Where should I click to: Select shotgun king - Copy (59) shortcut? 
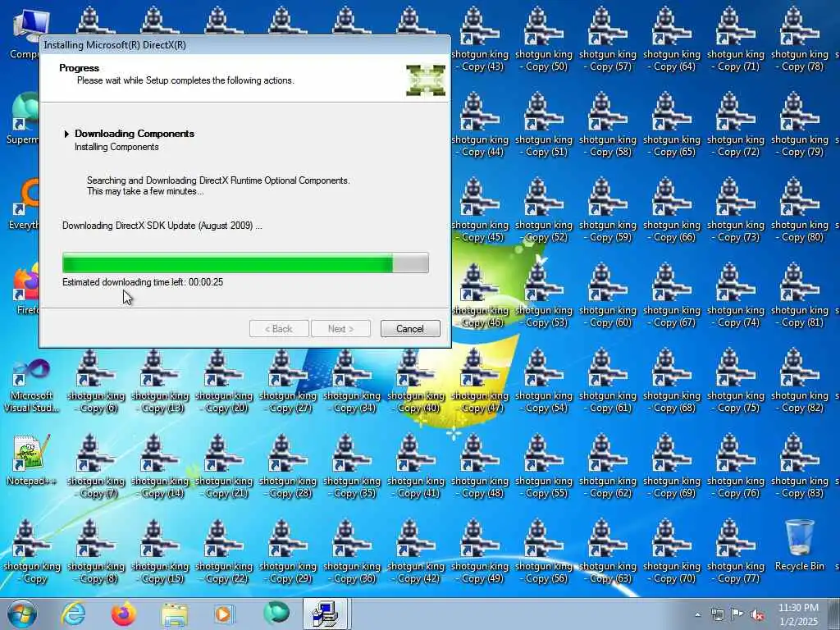(x=608, y=211)
